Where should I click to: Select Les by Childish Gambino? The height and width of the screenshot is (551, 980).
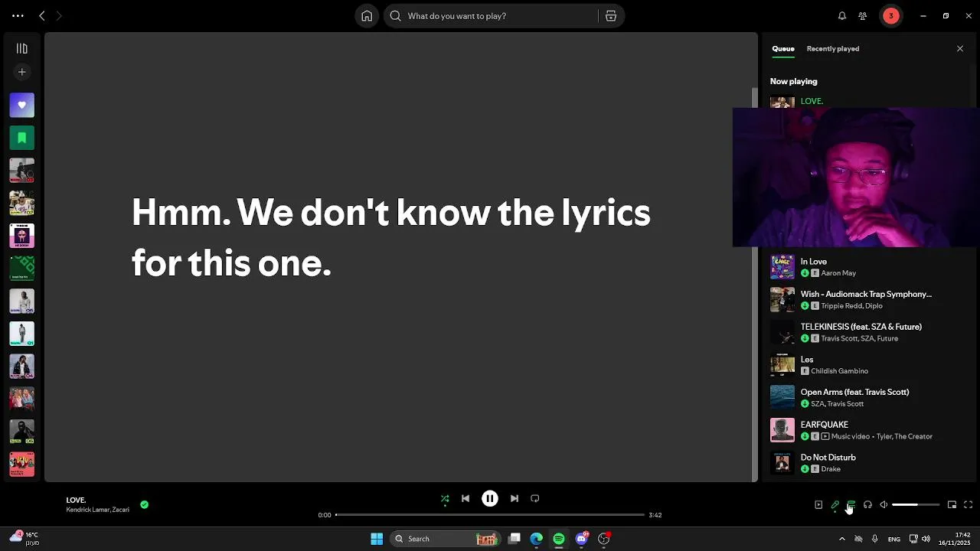pos(867,365)
